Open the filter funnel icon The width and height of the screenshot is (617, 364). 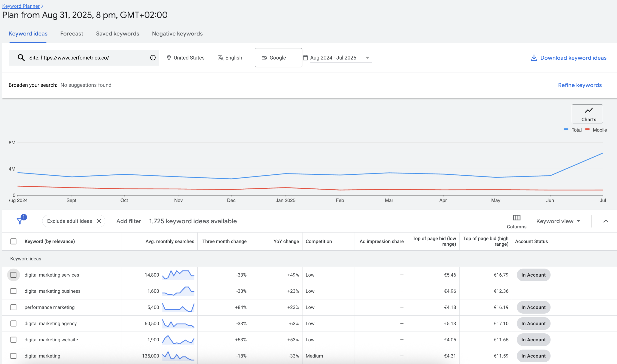[x=20, y=221]
